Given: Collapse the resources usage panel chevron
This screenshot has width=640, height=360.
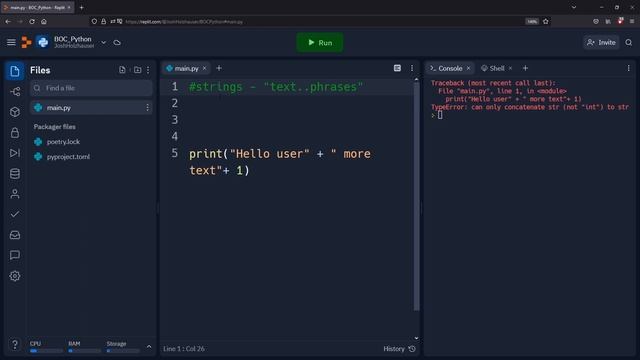Looking at the screenshot, I should (x=149, y=347).
